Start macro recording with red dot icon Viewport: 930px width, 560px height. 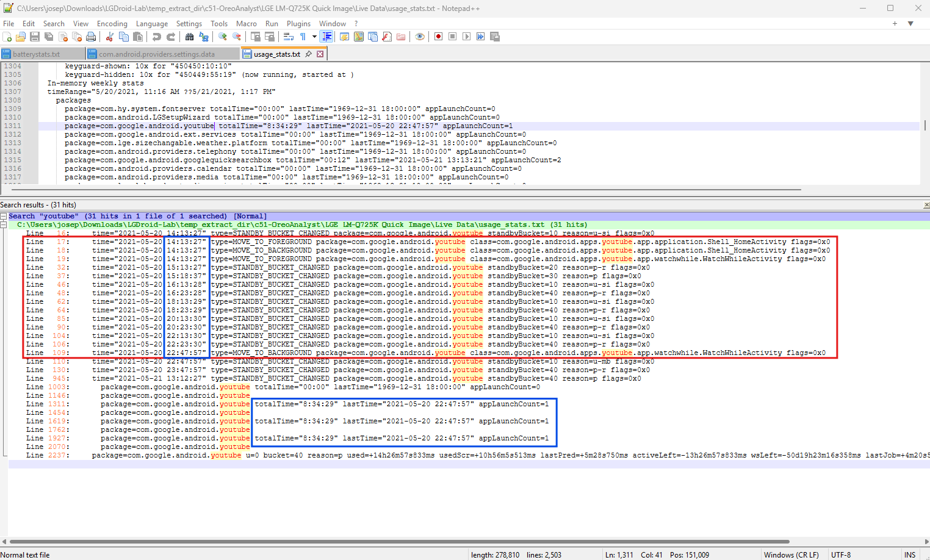[438, 37]
